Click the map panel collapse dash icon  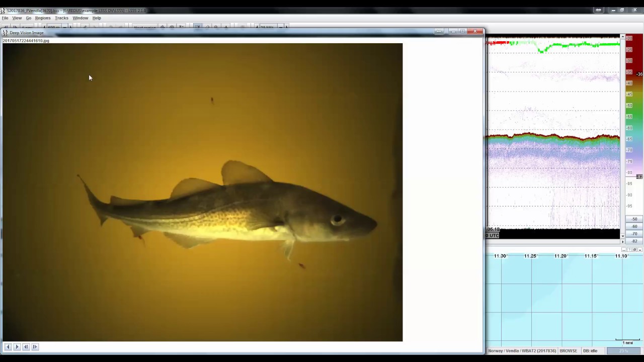click(x=640, y=249)
